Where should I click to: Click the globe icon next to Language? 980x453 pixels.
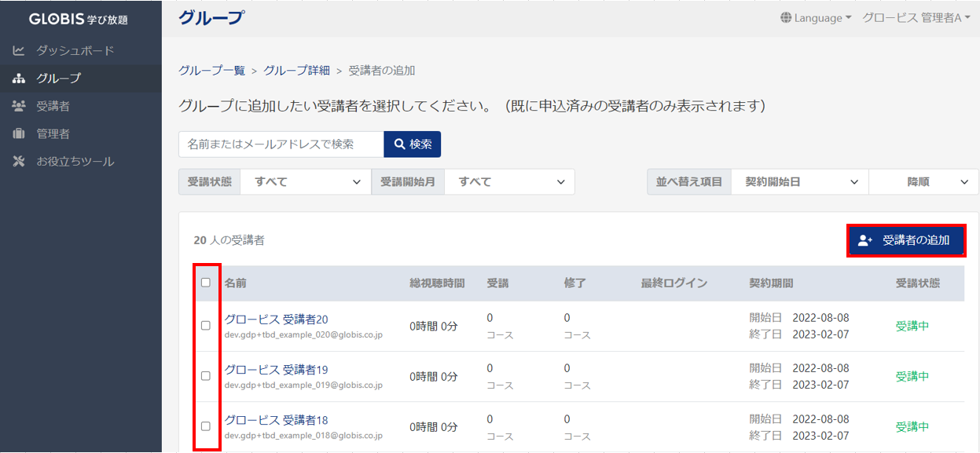click(x=786, y=18)
